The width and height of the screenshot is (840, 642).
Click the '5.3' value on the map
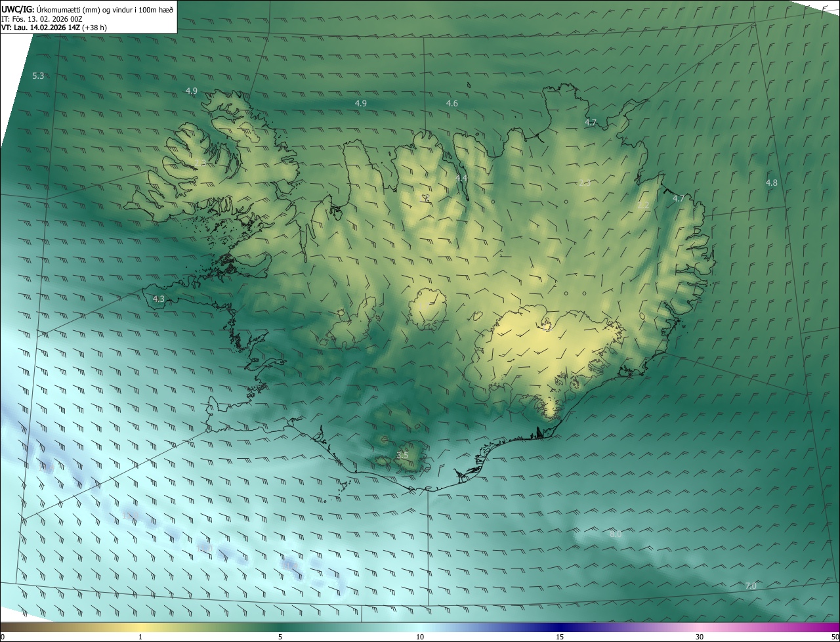click(x=38, y=76)
